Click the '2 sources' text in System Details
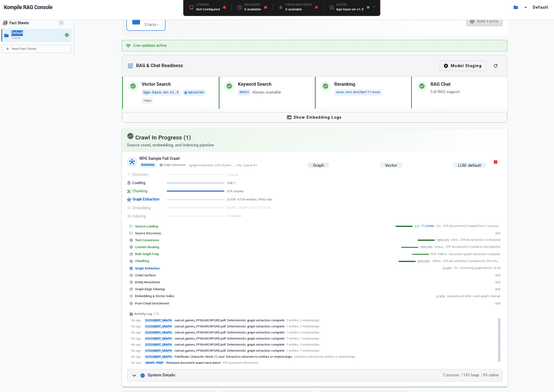Screen dimensions: 554x392 (451, 375)
